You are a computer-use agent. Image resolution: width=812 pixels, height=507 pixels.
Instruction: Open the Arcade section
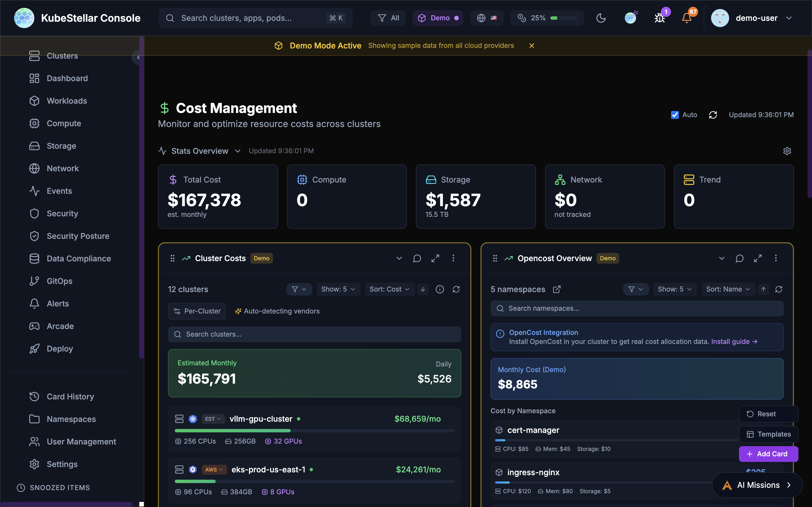60,326
